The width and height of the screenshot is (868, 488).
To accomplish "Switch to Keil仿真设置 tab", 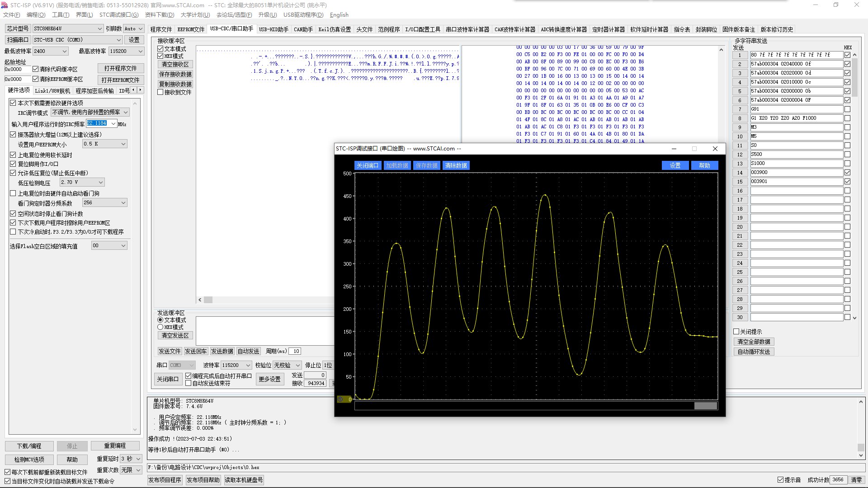I will 335,29.
